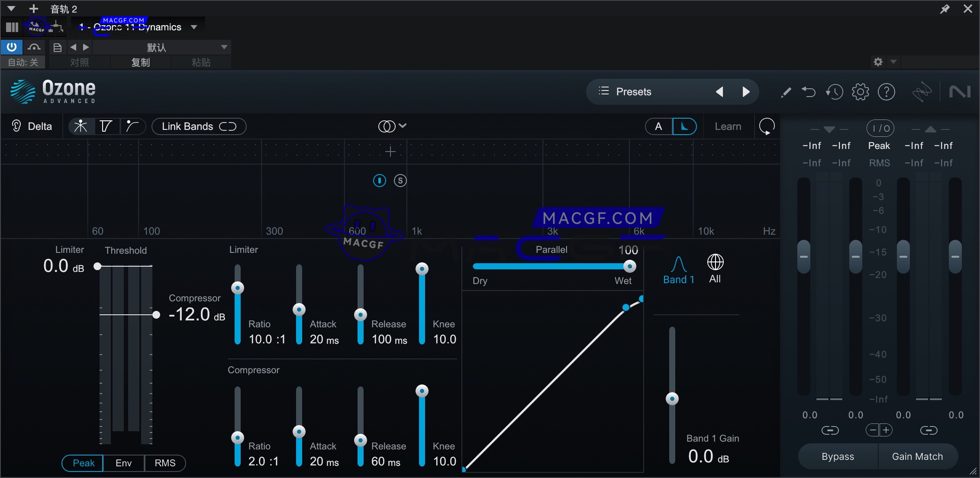Open help via question mark icon

(x=887, y=92)
